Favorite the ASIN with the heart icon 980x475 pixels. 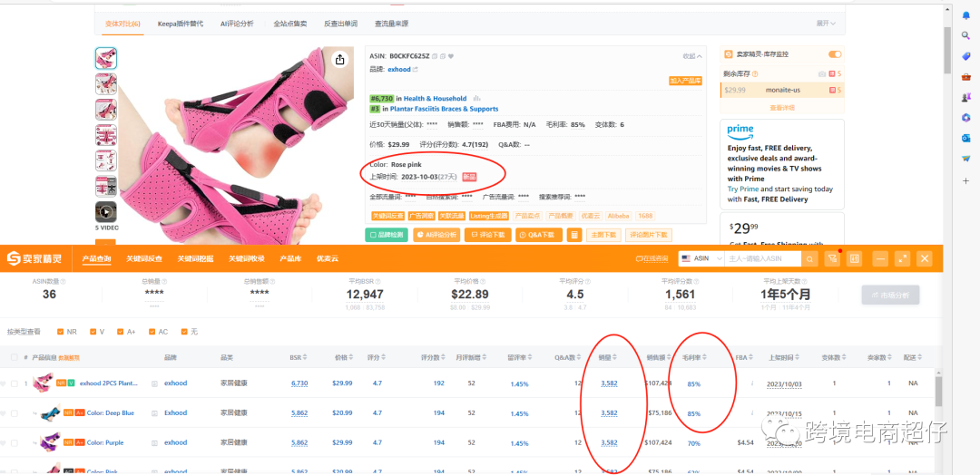[x=451, y=56]
